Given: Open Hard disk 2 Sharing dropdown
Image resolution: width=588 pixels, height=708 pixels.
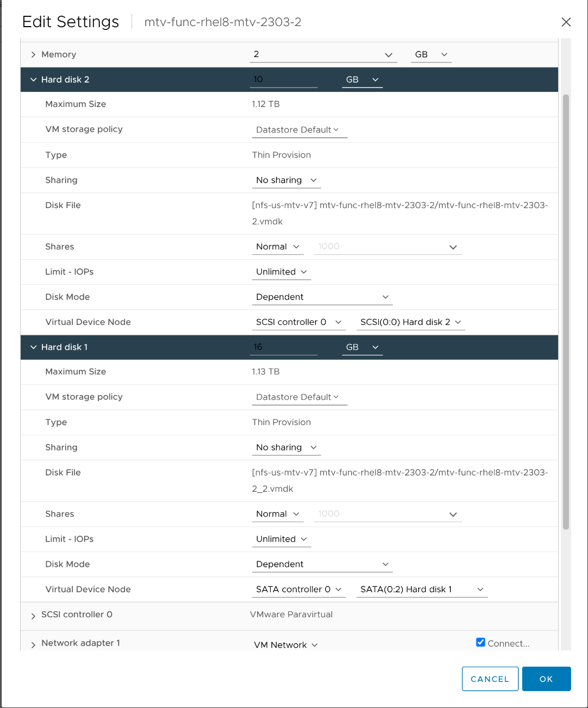Looking at the screenshot, I should [286, 180].
